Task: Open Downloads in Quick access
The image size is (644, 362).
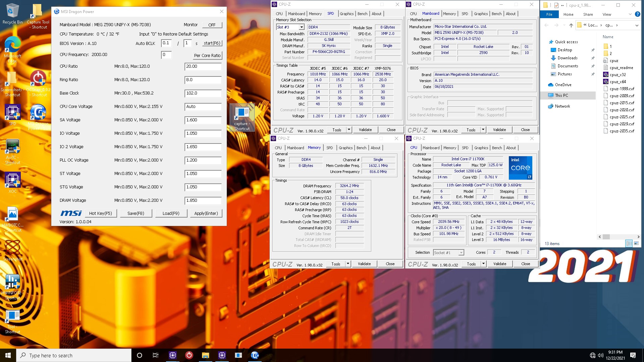Action: click(567, 58)
